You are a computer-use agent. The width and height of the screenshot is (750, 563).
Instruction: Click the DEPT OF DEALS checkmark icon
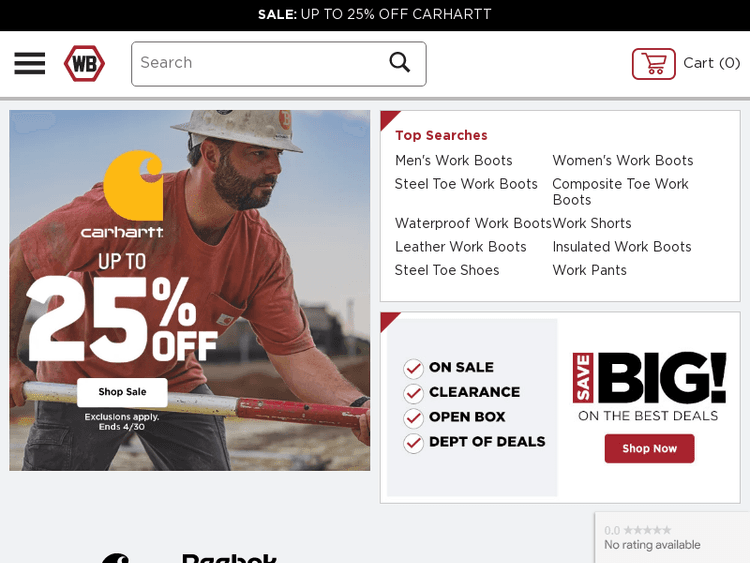point(413,443)
